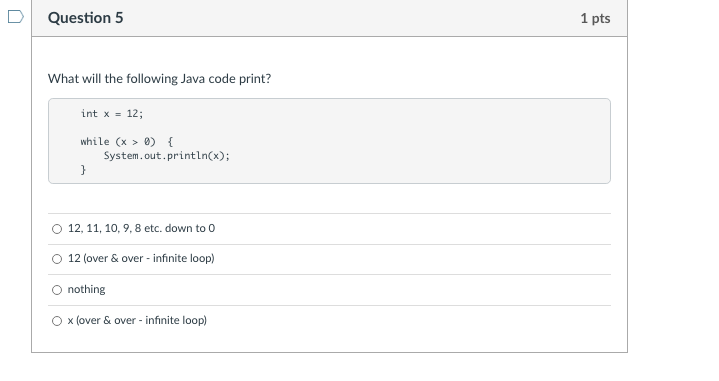
Task: Click the number 12 in the code's first line
Action: click(133, 114)
